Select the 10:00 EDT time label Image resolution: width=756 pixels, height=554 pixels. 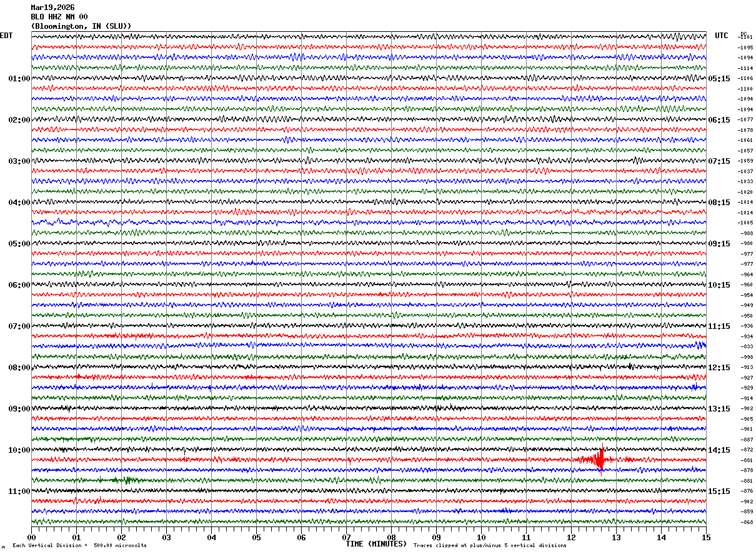[19, 450]
